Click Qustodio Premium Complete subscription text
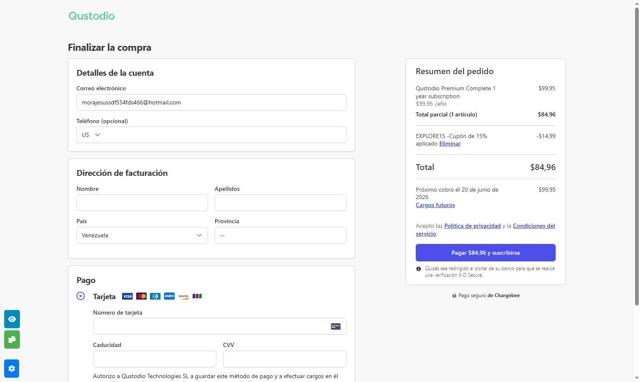The image size is (640, 382). [456, 92]
